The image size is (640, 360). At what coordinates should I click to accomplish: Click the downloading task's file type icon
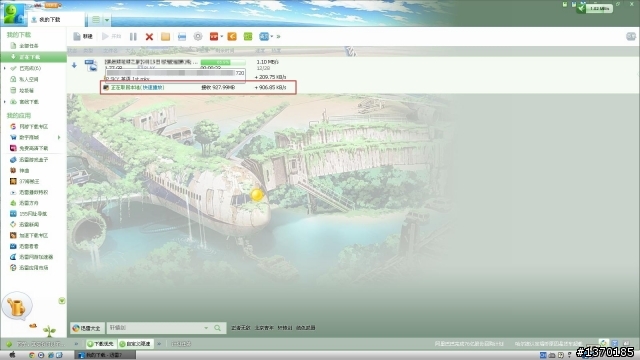[x=91, y=65]
